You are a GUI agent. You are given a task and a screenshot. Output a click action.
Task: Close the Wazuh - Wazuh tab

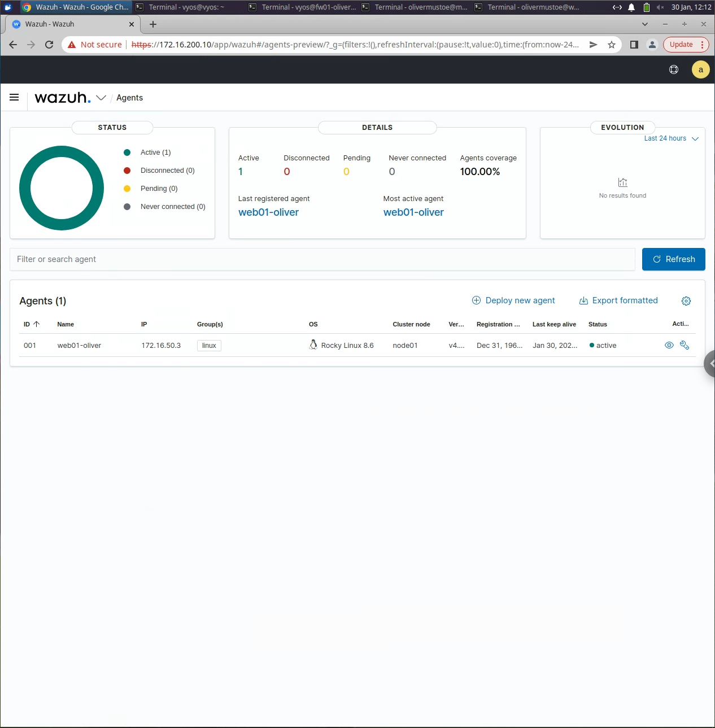click(x=132, y=24)
